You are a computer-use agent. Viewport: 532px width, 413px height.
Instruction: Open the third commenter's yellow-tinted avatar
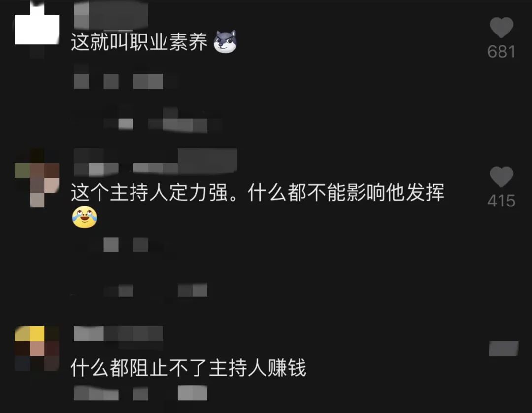click(x=37, y=348)
